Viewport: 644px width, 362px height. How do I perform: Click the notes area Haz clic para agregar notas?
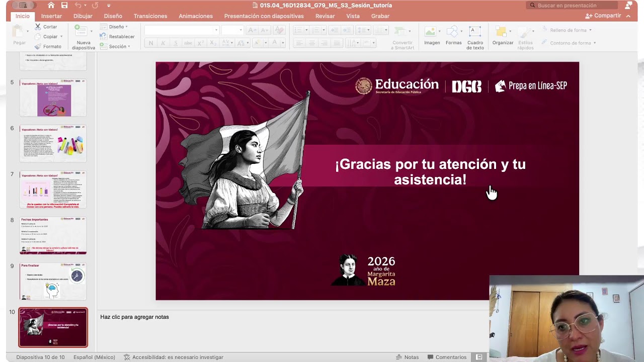[x=134, y=317]
